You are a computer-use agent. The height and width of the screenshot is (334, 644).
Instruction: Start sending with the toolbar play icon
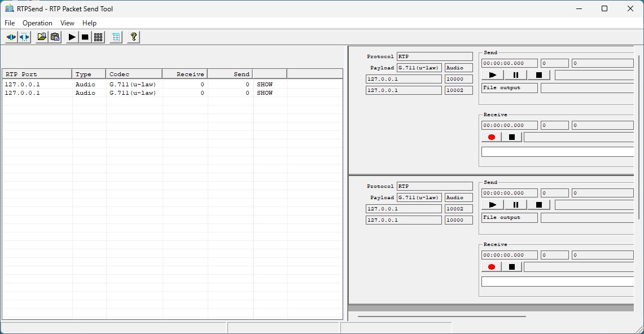click(72, 37)
